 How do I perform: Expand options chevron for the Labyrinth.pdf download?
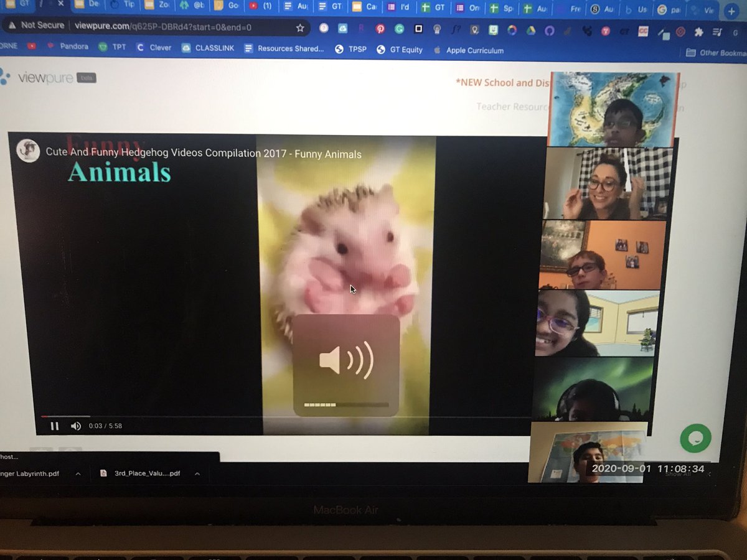[x=78, y=474]
